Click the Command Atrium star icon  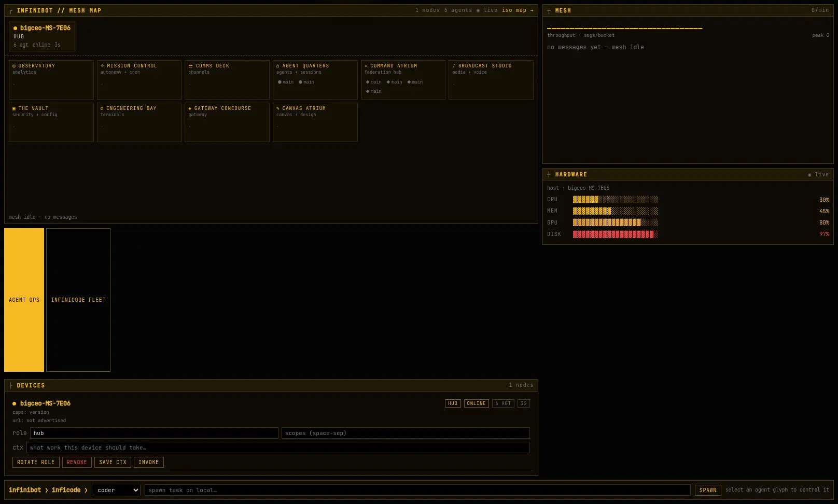click(366, 66)
